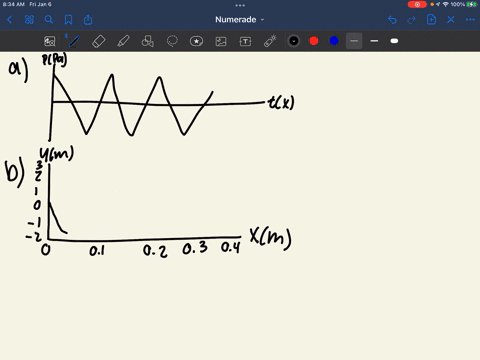Bookmark the current page
480x360 pixels.
pos(68,20)
